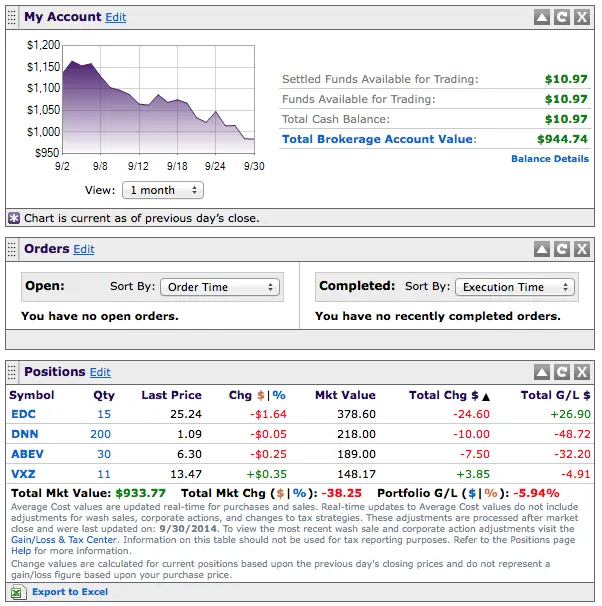This screenshot has width=602, height=606.
Task: Switch Portfolio G/L to dollar display
Action: pos(472,493)
